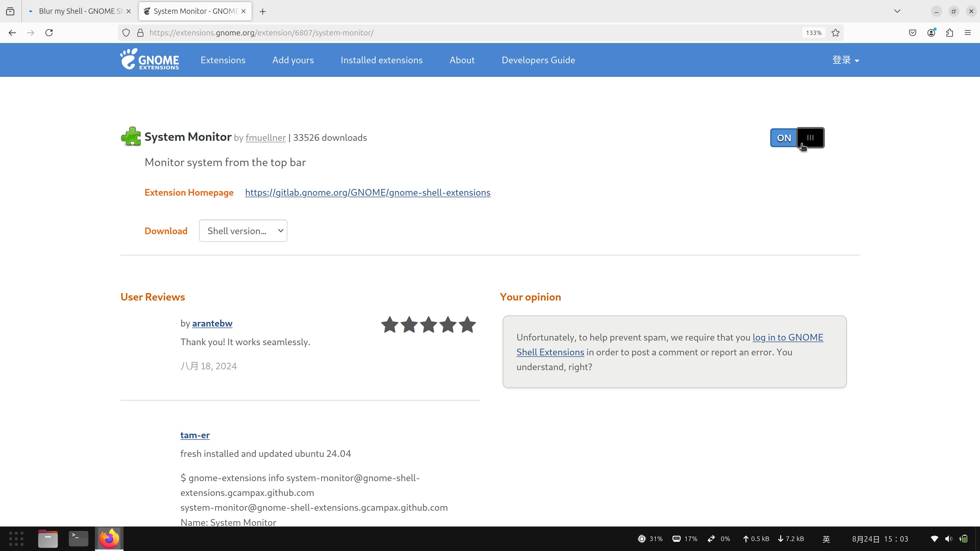The width and height of the screenshot is (980, 551).
Task: Switch to the Blur my Shell tab
Action: [x=80, y=11]
